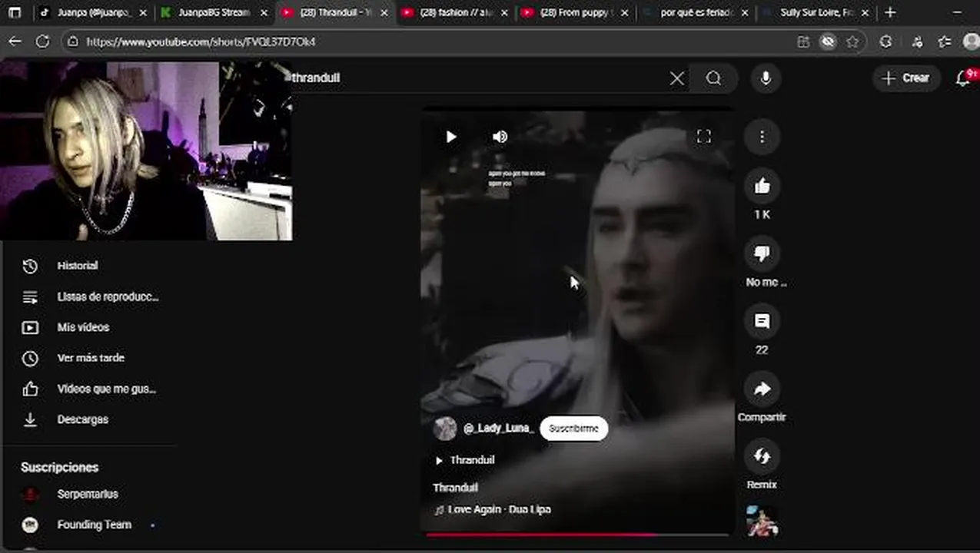
Task: Seek on the red video progress bar
Action: tap(576, 535)
